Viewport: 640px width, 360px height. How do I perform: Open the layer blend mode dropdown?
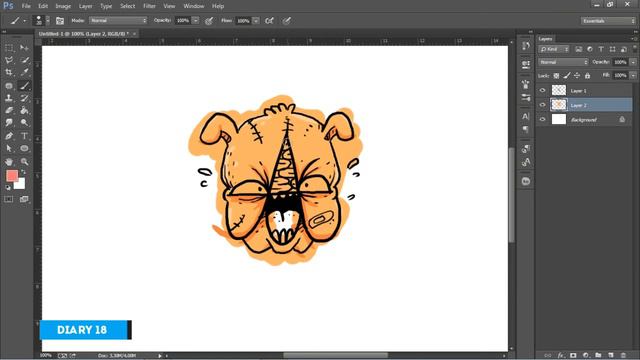[x=563, y=62]
